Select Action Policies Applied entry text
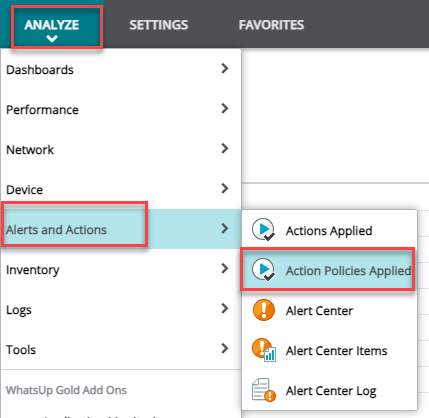 348,271
